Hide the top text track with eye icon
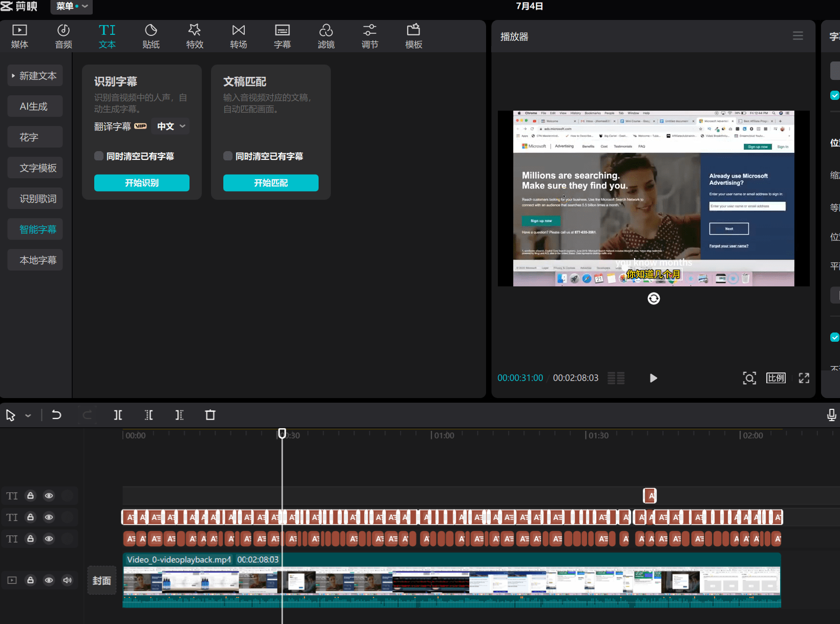 pos(49,496)
